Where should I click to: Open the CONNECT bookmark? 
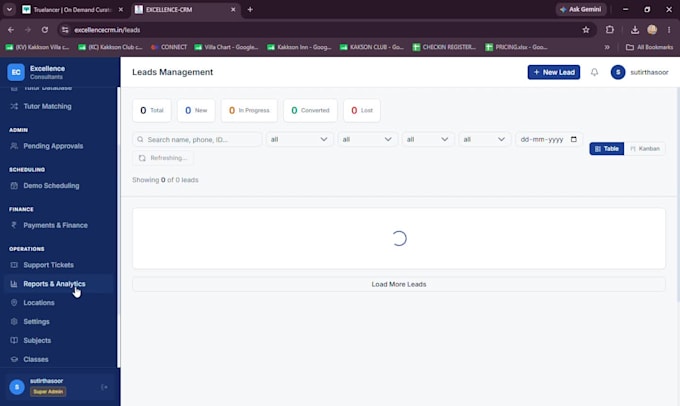tap(169, 47)
